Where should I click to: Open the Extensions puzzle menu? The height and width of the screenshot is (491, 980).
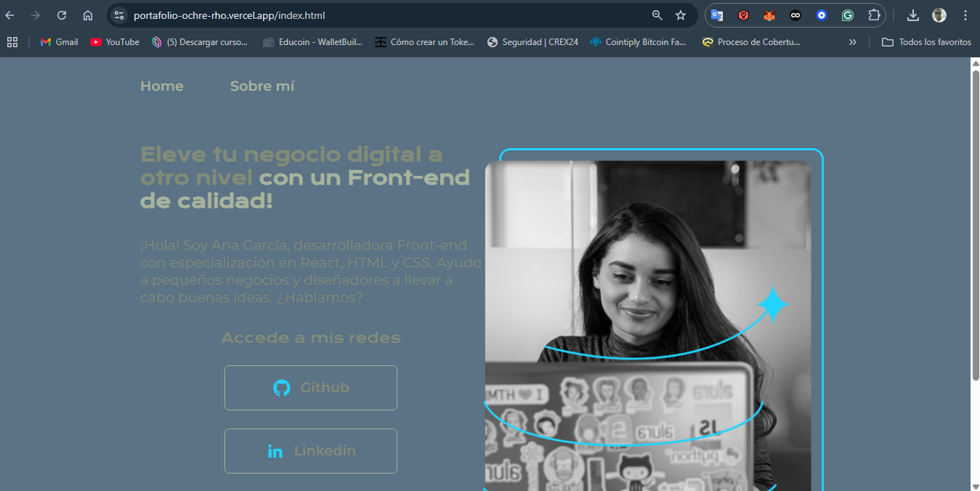pos(874,15)
